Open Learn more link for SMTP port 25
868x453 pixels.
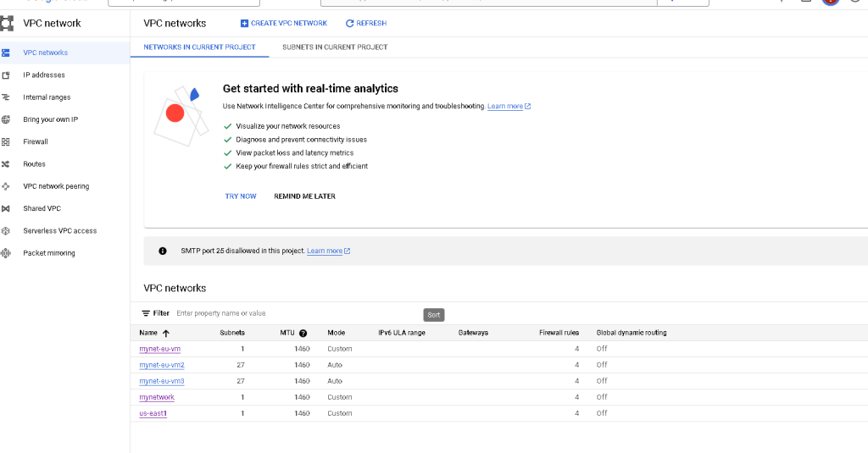point(328,251)
